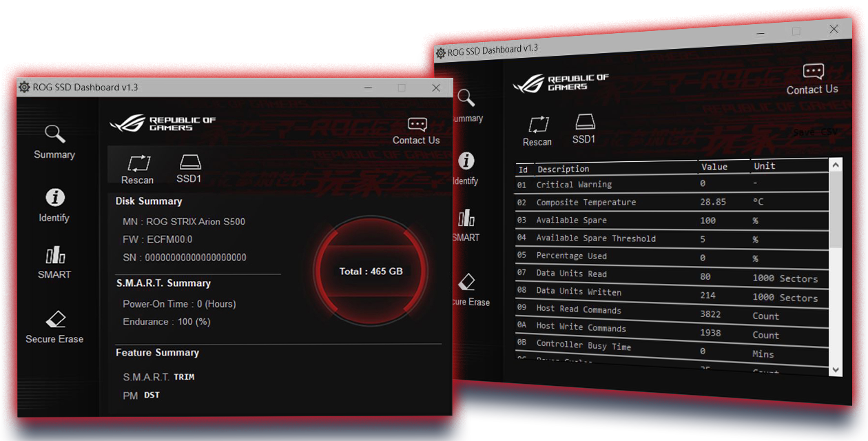
Task: Select the Critical Warning row description
Action: click(x=574, y=185)
